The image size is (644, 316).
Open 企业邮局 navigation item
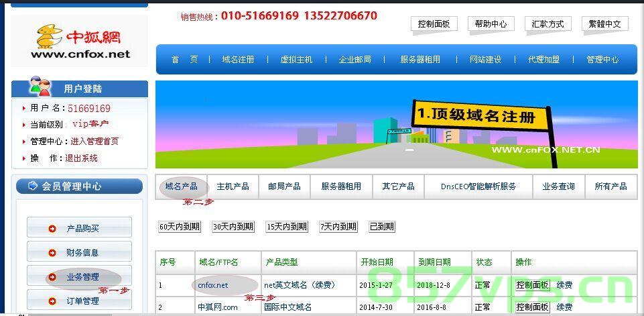(x=355, y=60)
